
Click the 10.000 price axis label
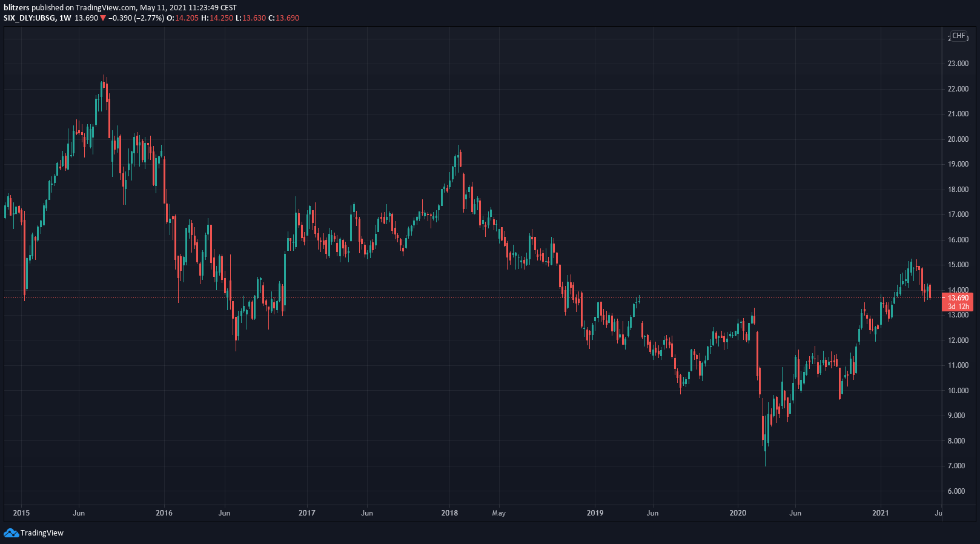pyautogui.click(x=958, y=391)
